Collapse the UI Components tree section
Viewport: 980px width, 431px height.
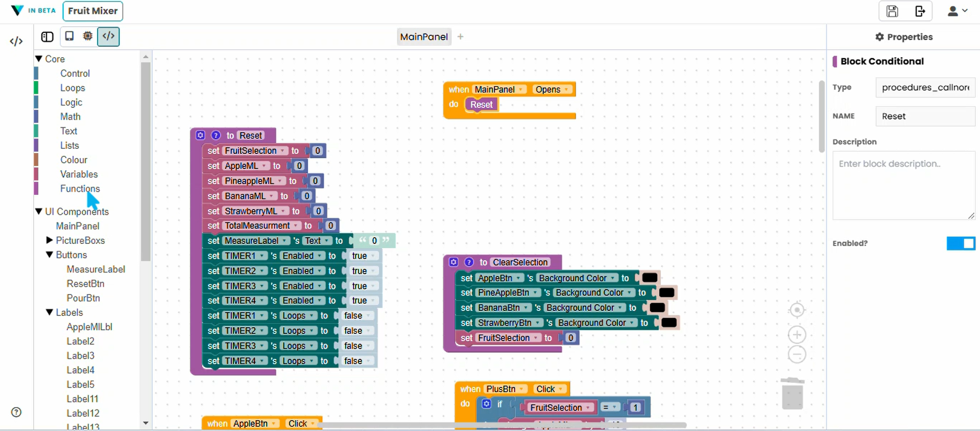[x=39, y=211]
